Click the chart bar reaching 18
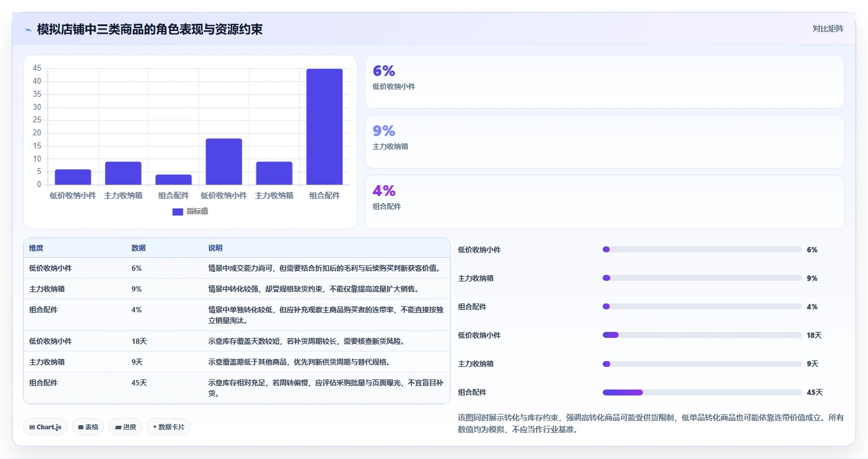The width and height of the screenshot is (868, 459). pyautogui.click(x=224, y=162)
